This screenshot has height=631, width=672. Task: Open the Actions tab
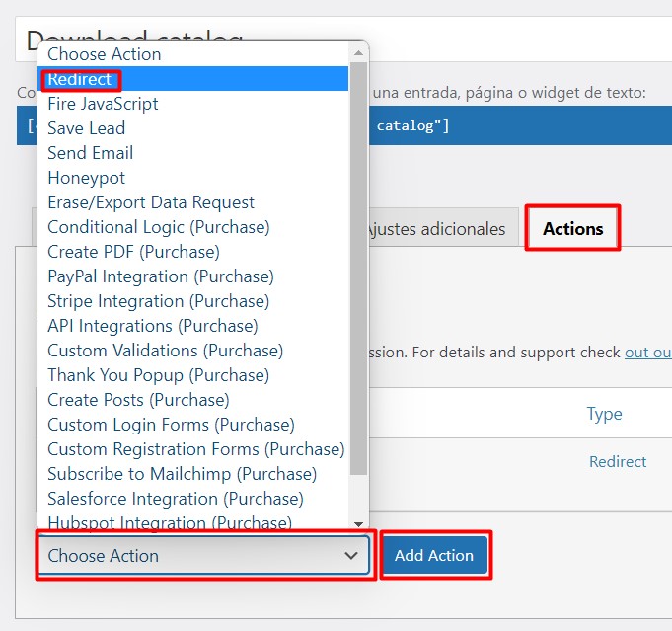pos(572,229)
